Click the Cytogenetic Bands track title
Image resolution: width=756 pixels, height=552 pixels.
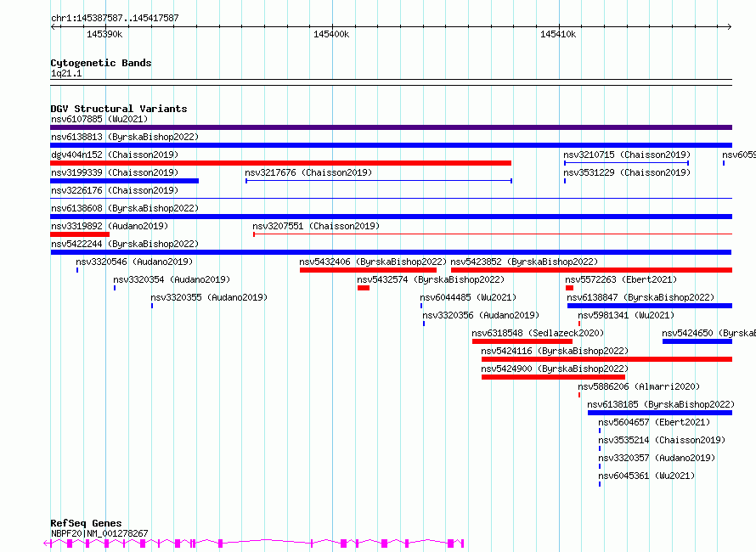coord(101,63)
